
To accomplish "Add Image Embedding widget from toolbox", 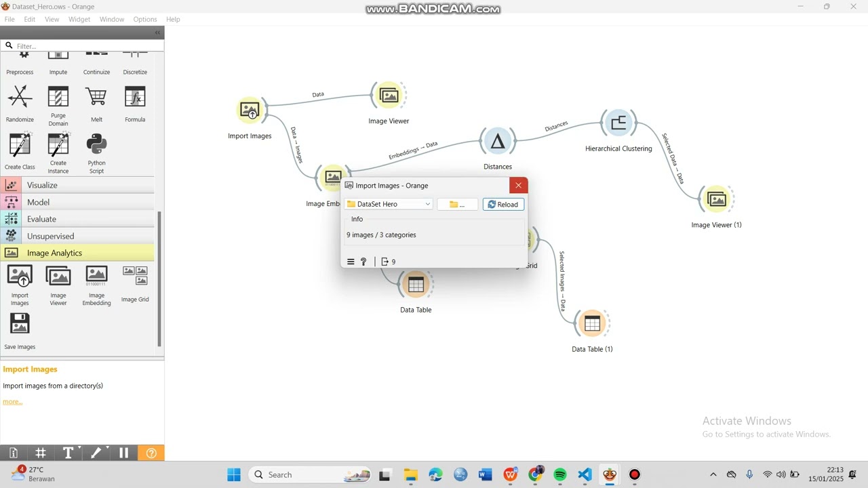I will [x=96, y=285].
